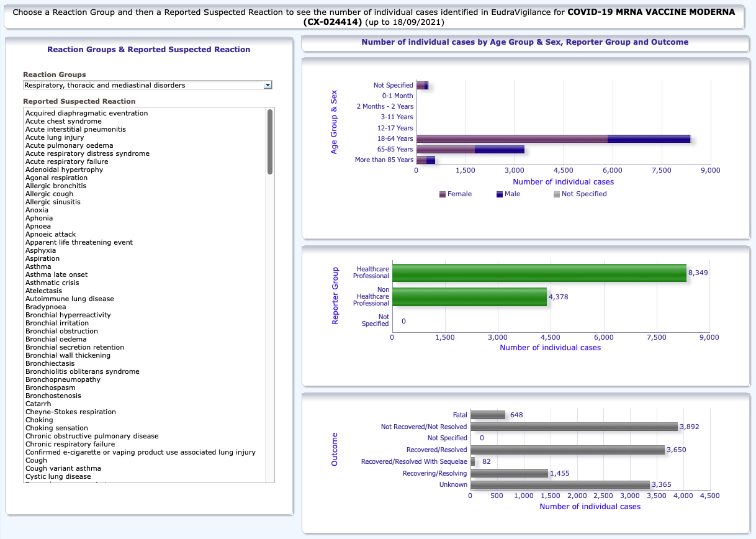756x539 pixels.
Task: Choose 'Atelectasis' reaction
Action: tap(44, 291)
